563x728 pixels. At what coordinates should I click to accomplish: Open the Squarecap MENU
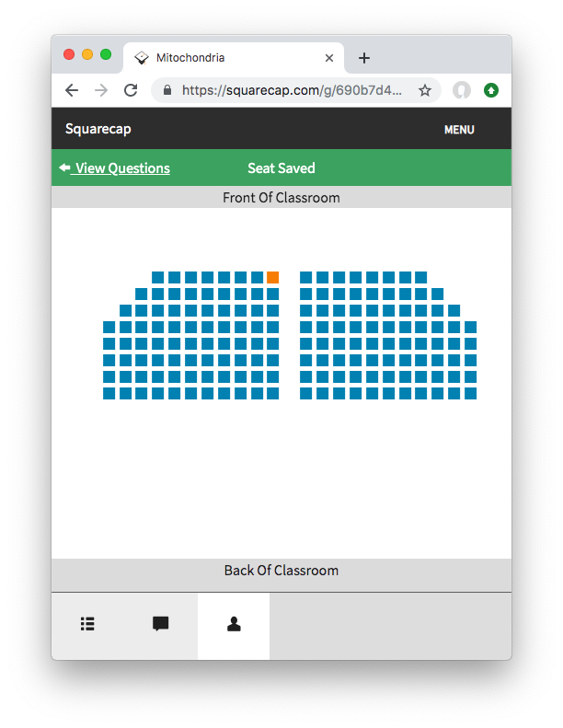pyautogui.click(x=459, y=130)
